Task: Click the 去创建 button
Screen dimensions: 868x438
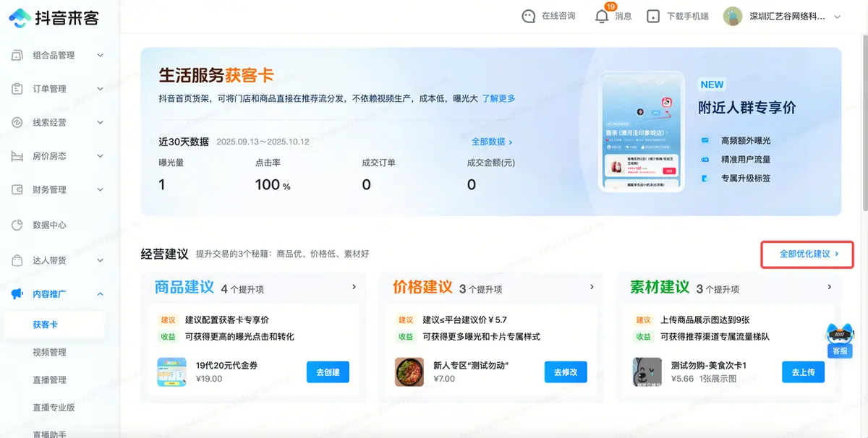Action: click(x=328, y=372)
